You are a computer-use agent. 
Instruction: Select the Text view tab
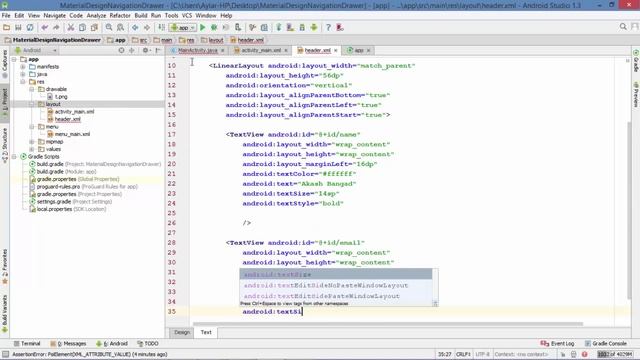206,332
